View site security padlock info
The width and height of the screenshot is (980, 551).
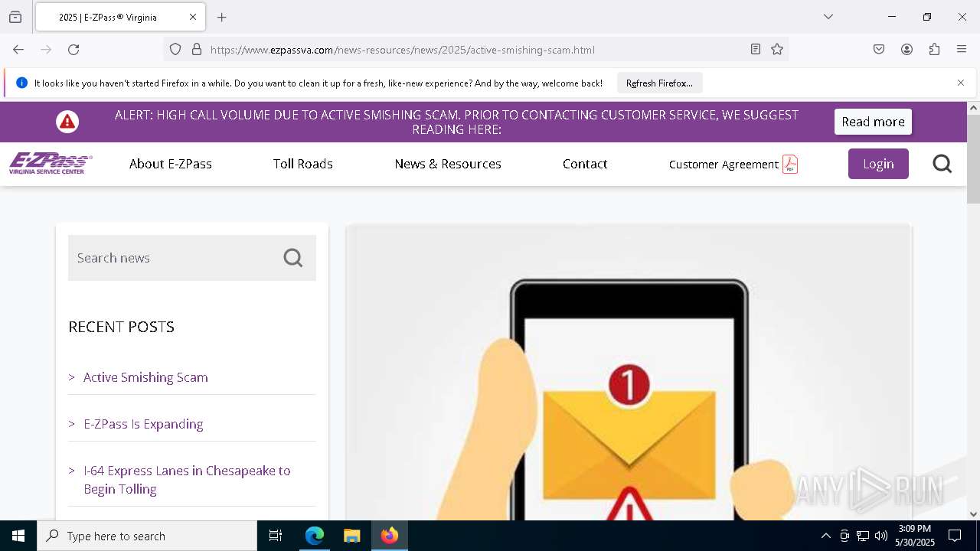click(x=197, y=50)
